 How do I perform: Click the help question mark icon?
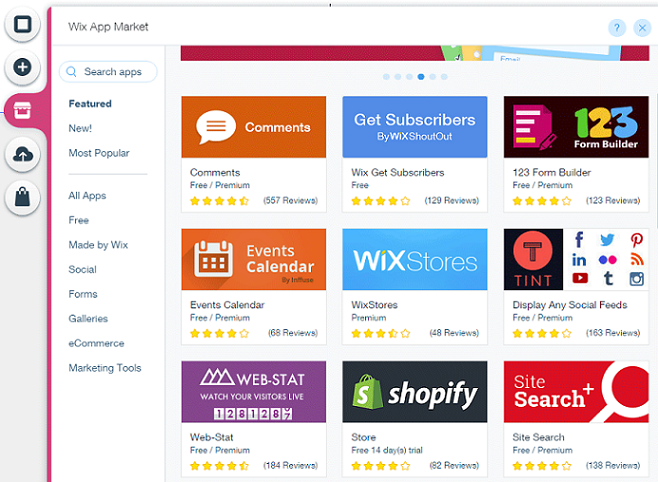pyautogui.click(x=617, y=28)
